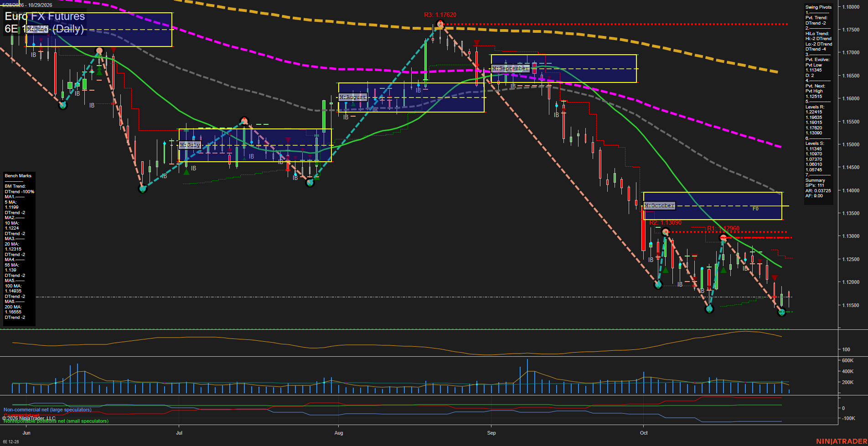Click the 600K volume axis label
The image size is (868, 446).
(848, 360)
